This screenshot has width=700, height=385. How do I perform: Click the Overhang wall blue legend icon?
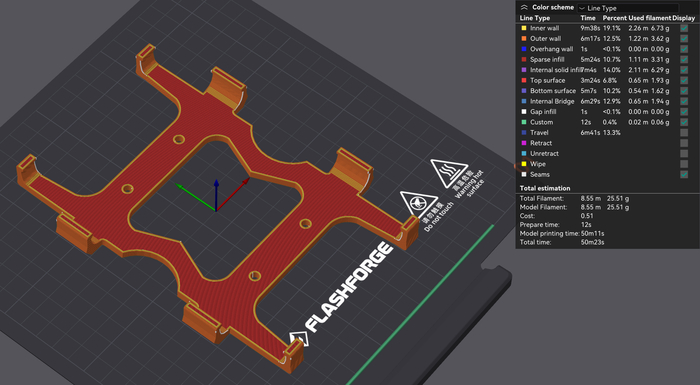click(524, 49)
